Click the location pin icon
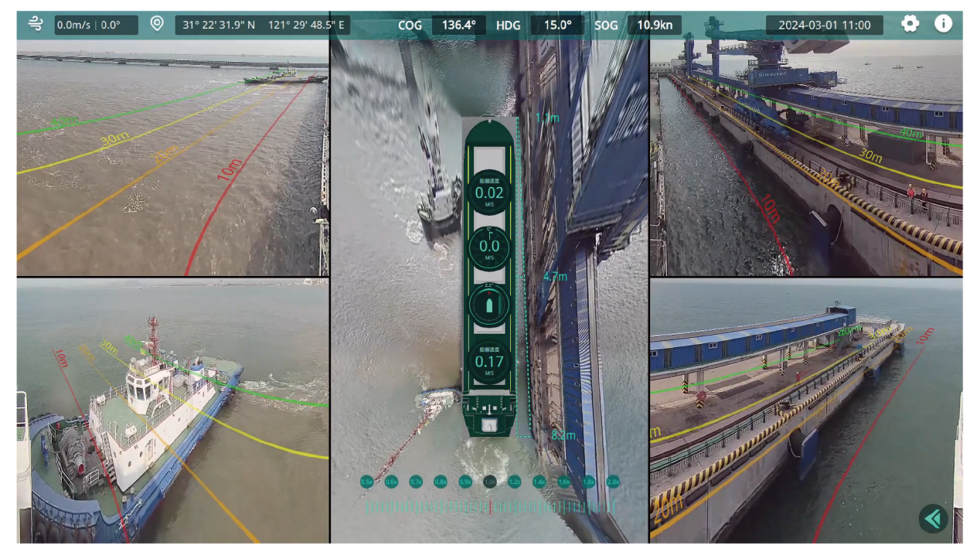 point(157,24)
